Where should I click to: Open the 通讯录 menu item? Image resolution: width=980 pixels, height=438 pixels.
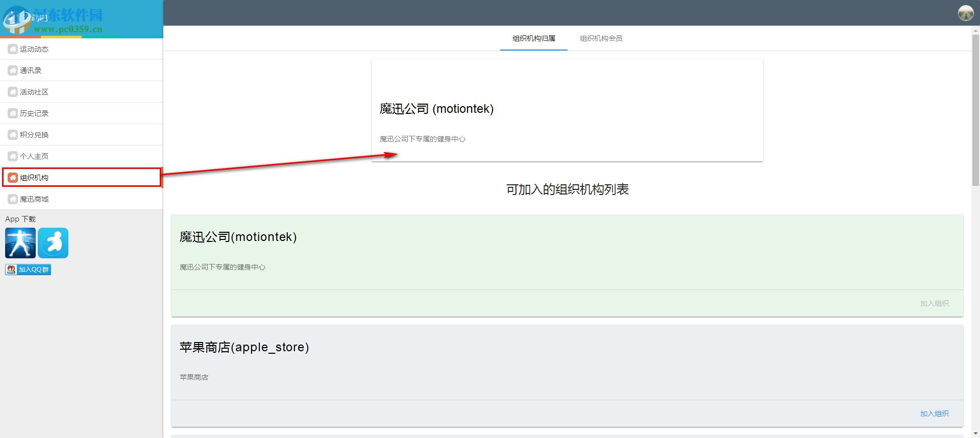tap(82, 70)
